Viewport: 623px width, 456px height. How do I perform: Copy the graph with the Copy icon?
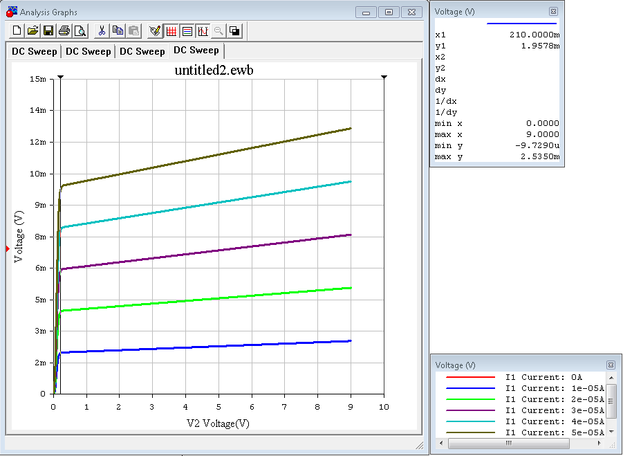point(116,31)
